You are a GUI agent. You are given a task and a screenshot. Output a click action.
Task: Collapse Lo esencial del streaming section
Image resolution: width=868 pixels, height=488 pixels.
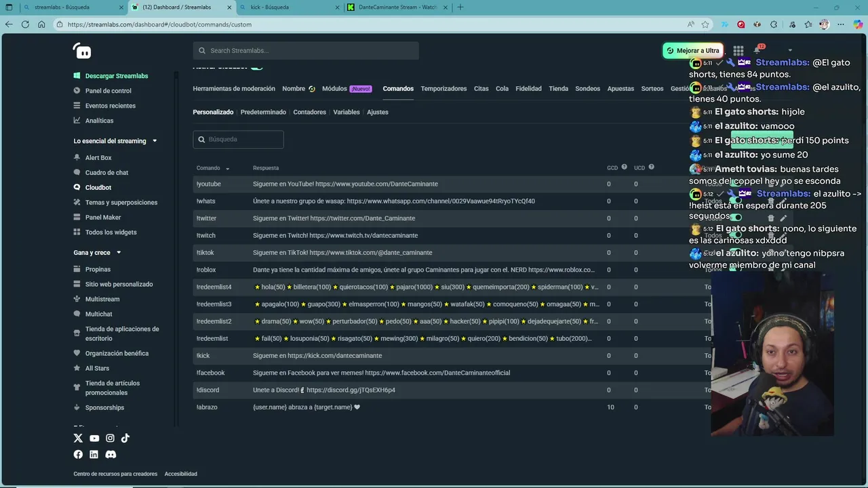(155, 141)
